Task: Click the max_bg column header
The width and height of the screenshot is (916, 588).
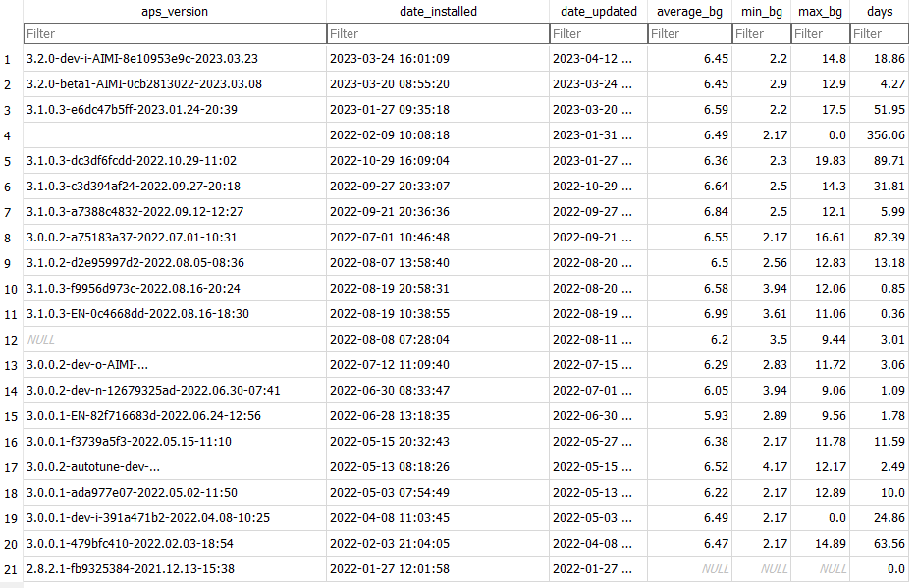Action: coord(821,11)
